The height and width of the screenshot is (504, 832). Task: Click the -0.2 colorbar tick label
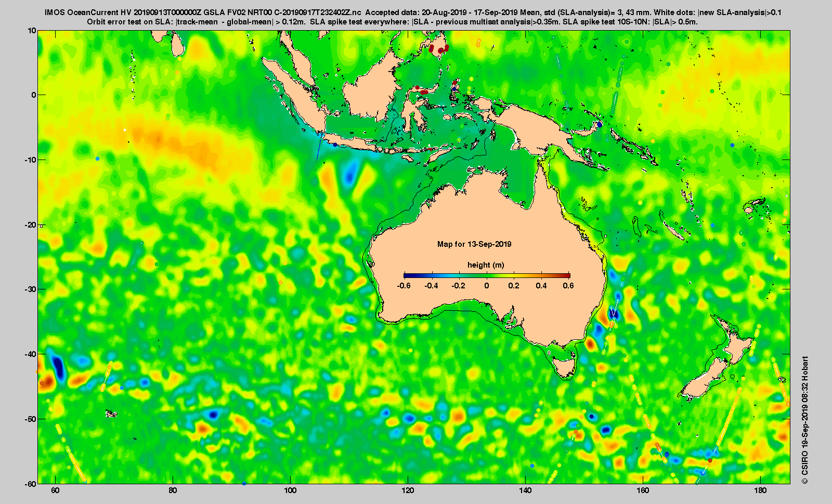coord(459,286)
